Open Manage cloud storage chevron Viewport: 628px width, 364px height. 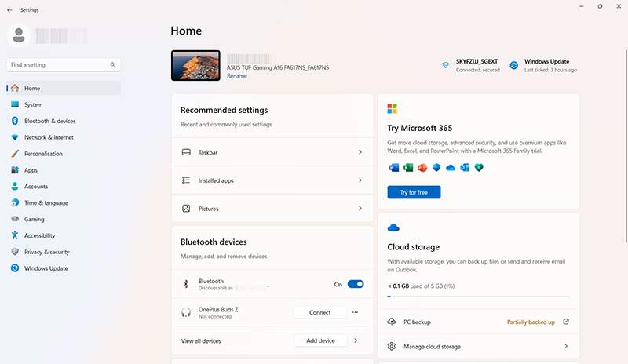(x=566, y=346)
